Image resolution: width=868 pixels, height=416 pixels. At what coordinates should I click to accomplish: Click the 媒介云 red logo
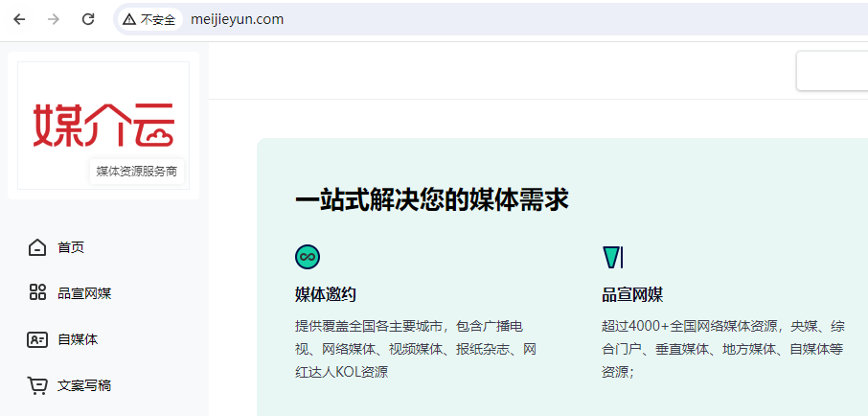click(103, 125)
